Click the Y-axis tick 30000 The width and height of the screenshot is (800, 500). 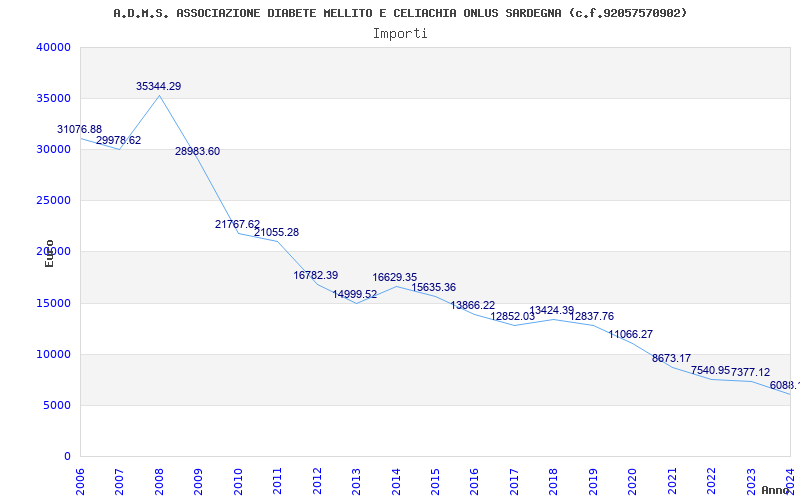point(53,149)
